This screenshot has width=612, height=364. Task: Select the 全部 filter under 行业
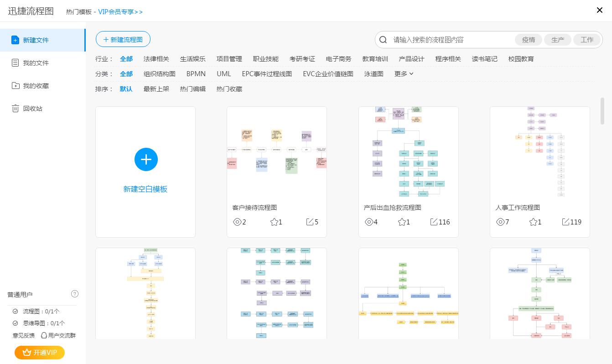[126, 59]
